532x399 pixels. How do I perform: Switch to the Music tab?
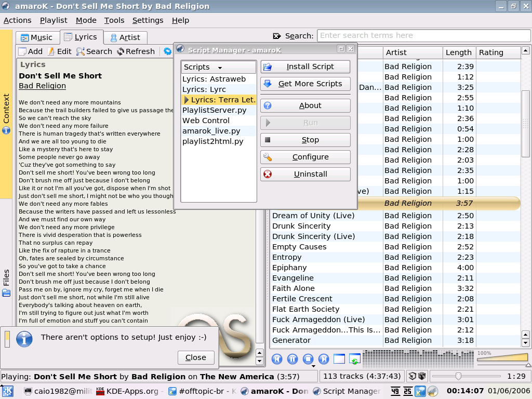[x=36, y=37]
